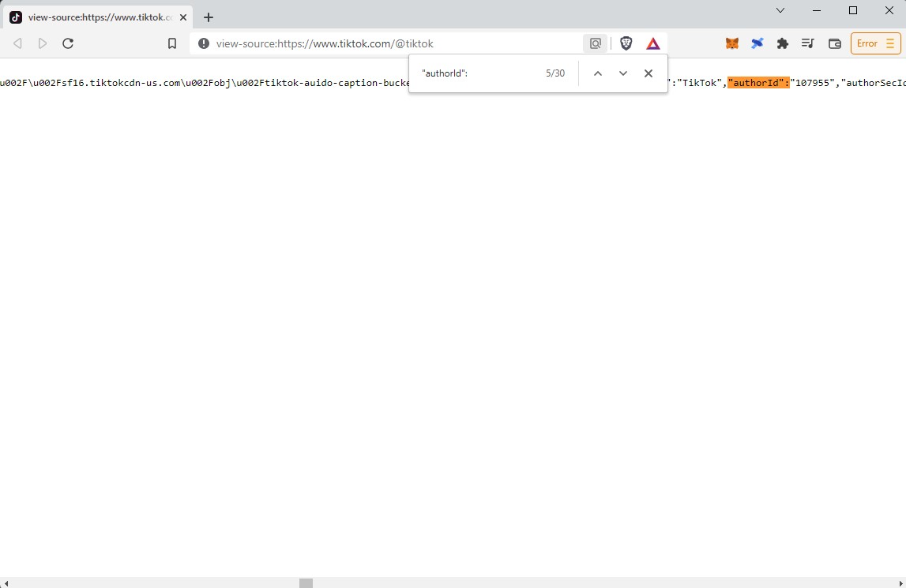
Task: Go to the previous find match
Action: click(x=598, y=73)
